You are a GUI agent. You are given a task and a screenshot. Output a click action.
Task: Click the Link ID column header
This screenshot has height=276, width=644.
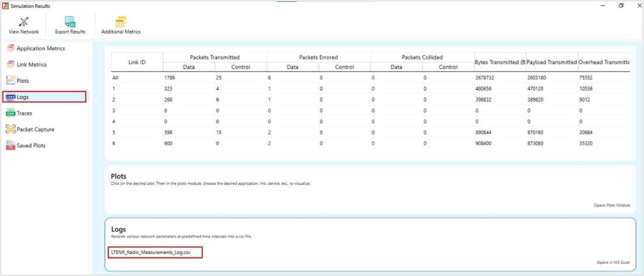pyautogui.click(x=137, y=62)
